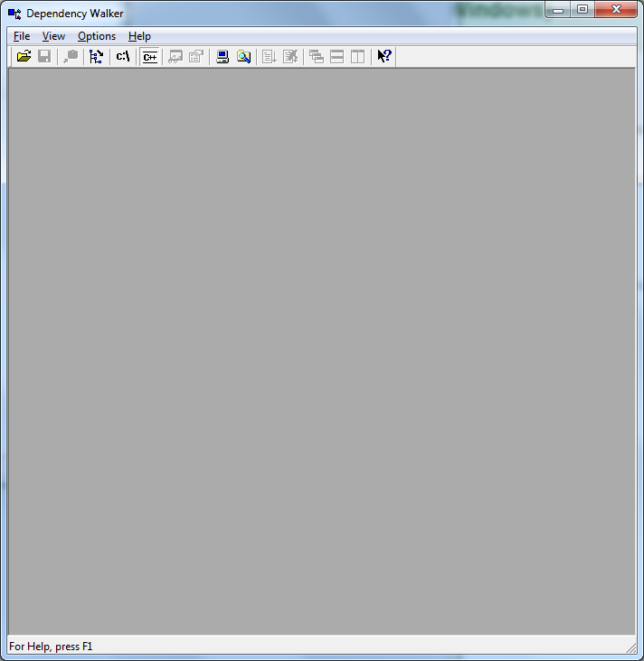Click the Tile Vertically icon
Viewport: 644px width, 661px height.
357,56
